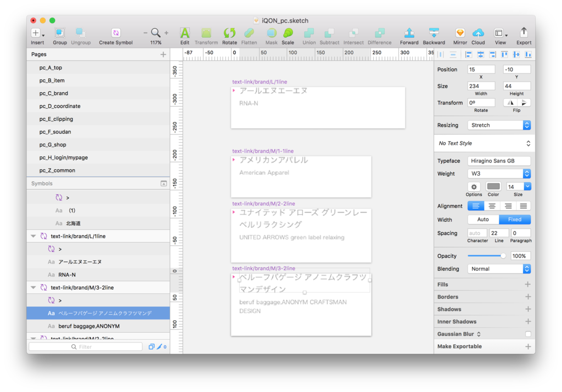Select the pc_H_login/mypage page

coord(98,158)
